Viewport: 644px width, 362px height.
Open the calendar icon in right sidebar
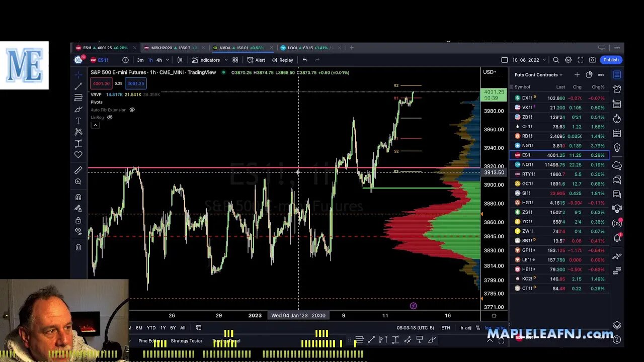pos(617,134)
